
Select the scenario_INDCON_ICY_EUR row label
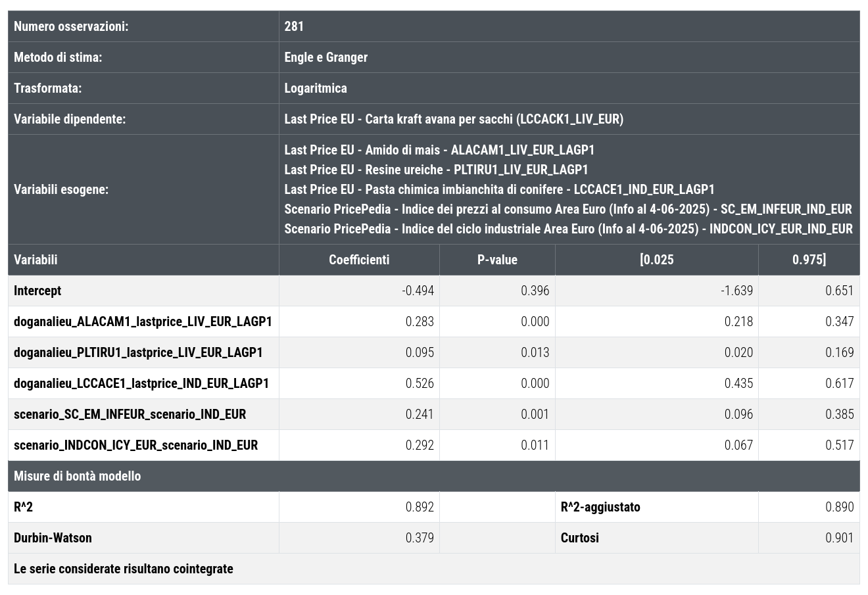[x=136, y=445]
